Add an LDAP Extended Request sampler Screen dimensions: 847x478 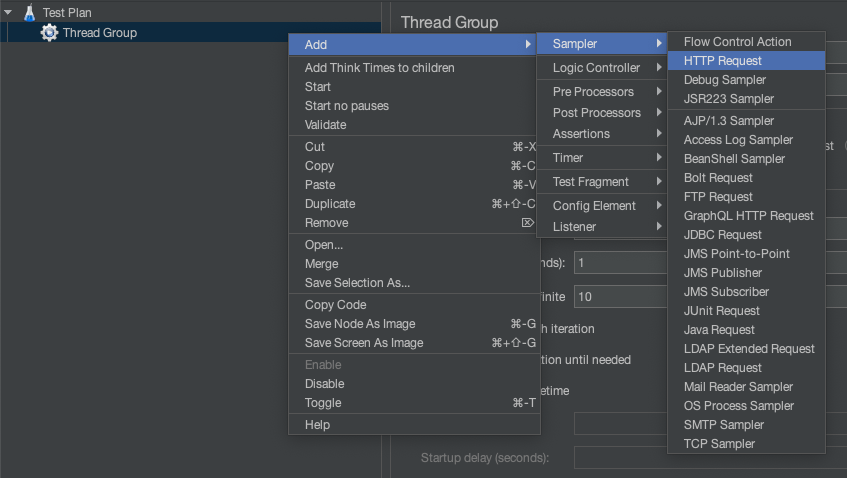click(747, 348)
